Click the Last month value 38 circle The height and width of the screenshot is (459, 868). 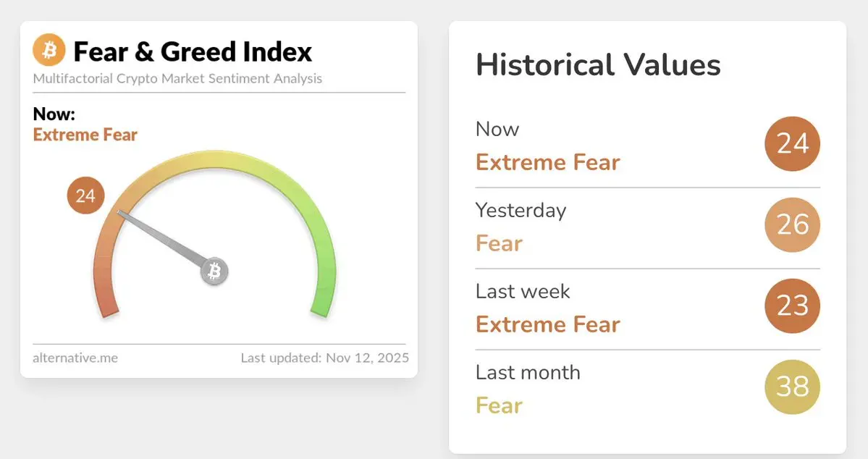click(792, 387)
